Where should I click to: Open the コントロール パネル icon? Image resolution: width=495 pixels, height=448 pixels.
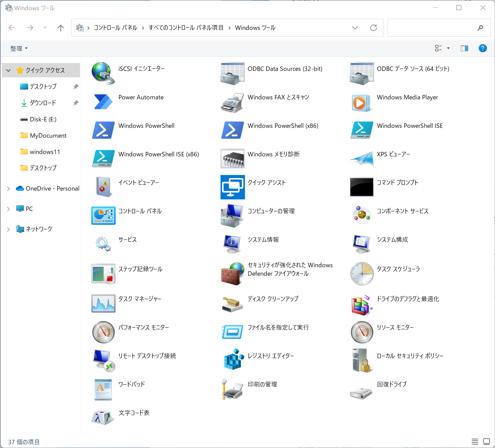[x=103, y=216]
